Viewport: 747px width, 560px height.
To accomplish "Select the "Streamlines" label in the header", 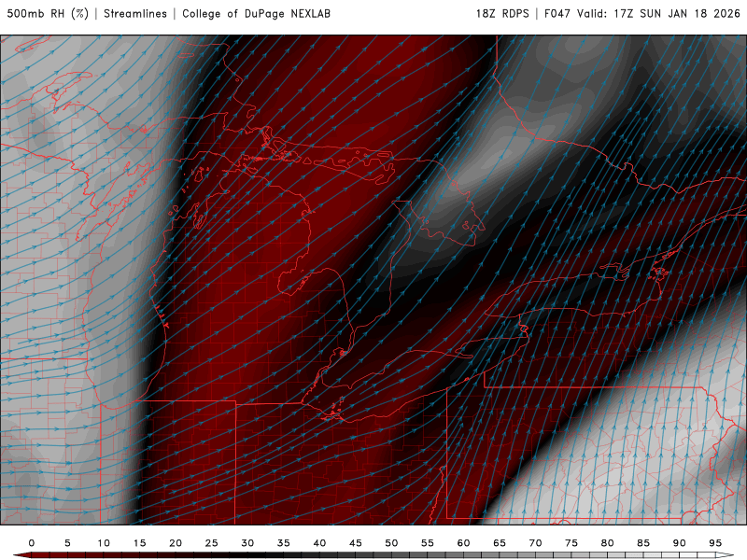I will tap(135, 13).
